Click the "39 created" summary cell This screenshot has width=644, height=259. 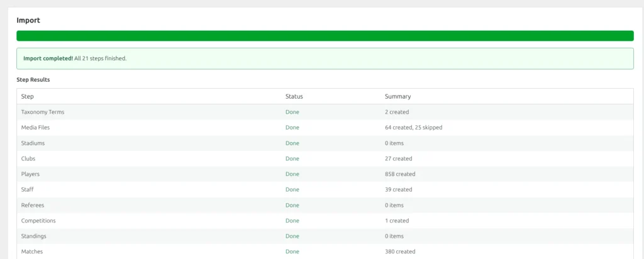click(398, 190)
